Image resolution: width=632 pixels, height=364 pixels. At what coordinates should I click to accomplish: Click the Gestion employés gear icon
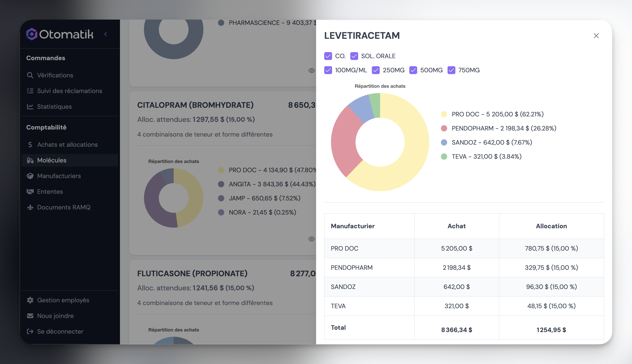tap(30, 300)
